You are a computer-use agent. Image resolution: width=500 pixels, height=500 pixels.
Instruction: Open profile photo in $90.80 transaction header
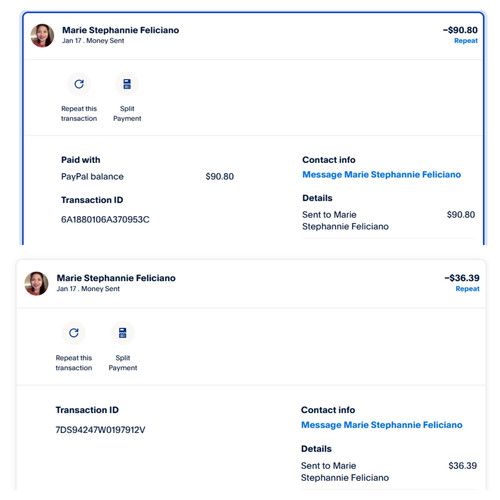pos(42,35)
